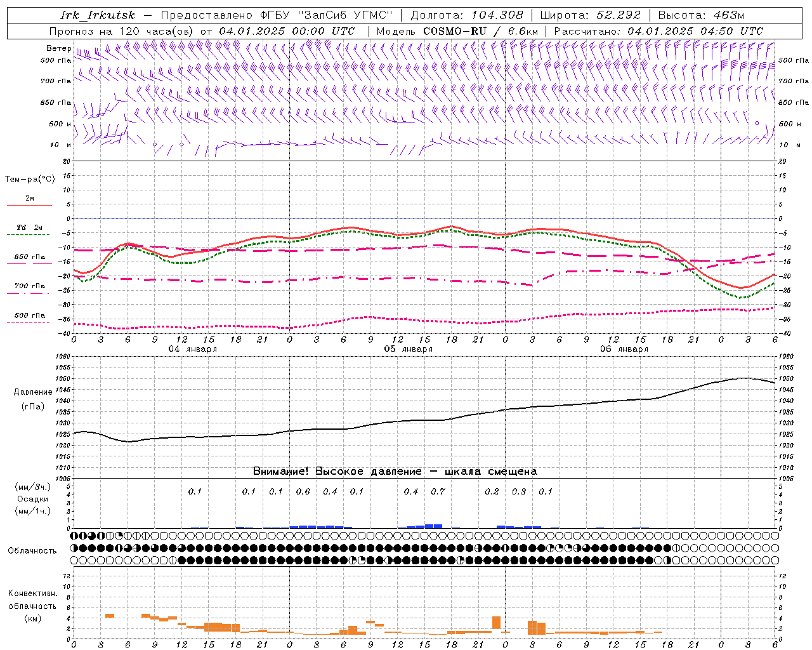Click the Конвективн. облачность panel label
Screen dimensions: 812x650
pyautogui.click(x=32, y=606)
